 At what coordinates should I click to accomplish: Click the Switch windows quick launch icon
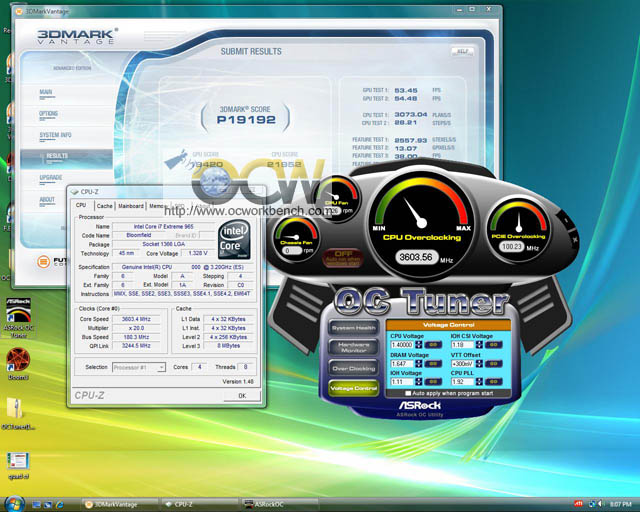(x=48, y=505)
